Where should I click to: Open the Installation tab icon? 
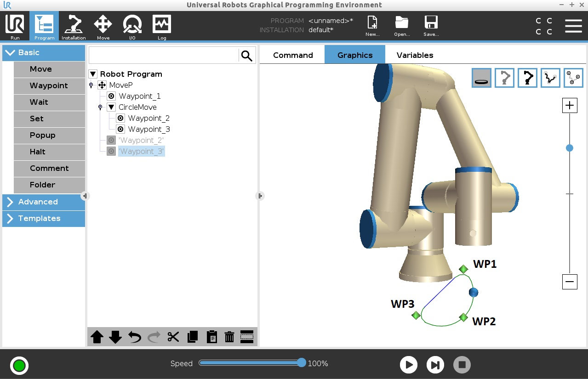click(x=74, y=27)
